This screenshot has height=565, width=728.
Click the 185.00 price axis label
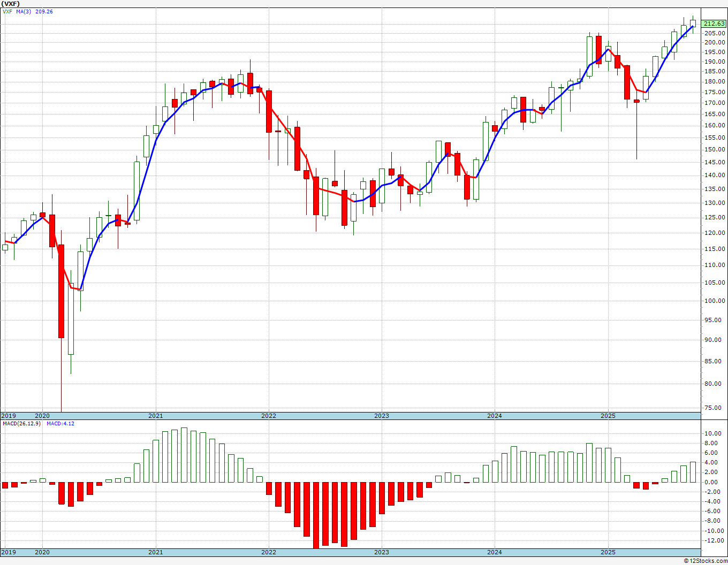tap(715, 72)
